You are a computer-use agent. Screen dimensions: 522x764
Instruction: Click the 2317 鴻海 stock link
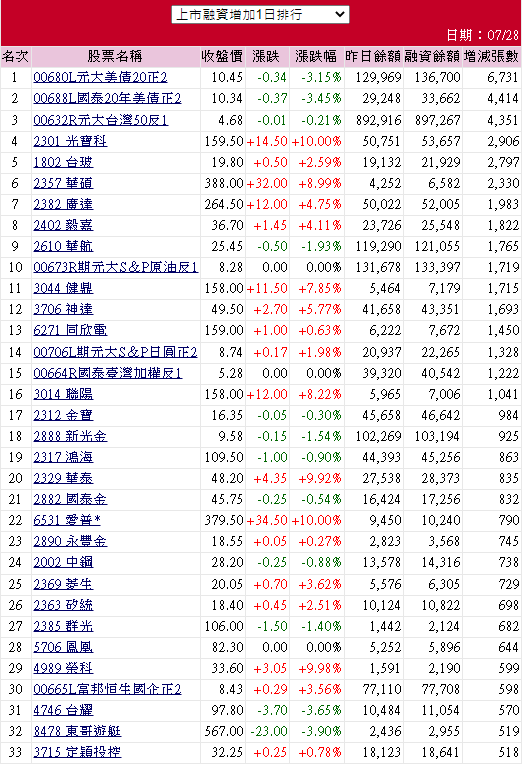click(x=63, y=457)
